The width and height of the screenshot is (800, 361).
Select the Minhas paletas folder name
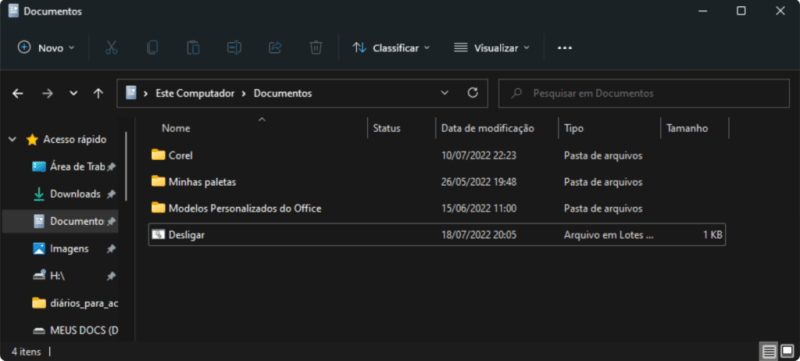[x=202, y=182]
